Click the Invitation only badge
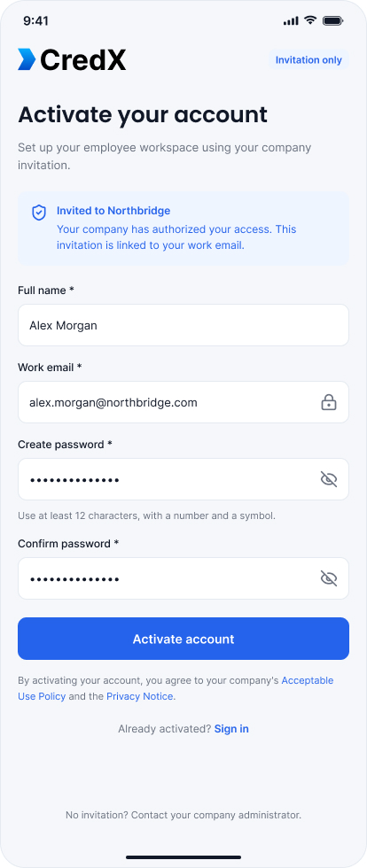The height and width of the screenshot is (868, 367). click(x=308, y=60)
